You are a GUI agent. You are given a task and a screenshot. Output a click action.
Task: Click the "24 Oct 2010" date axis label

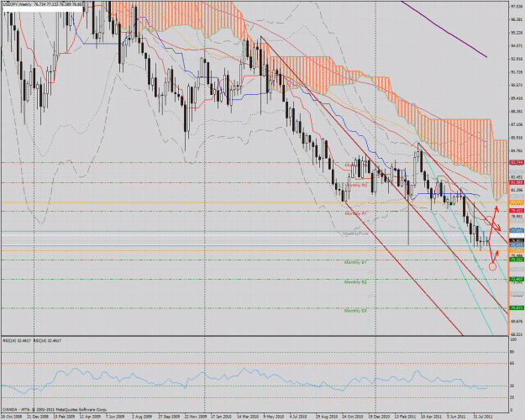point(352,417)
